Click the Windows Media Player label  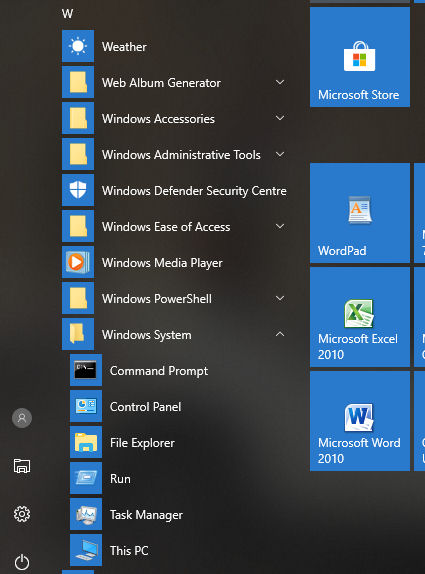click(162, 263)
